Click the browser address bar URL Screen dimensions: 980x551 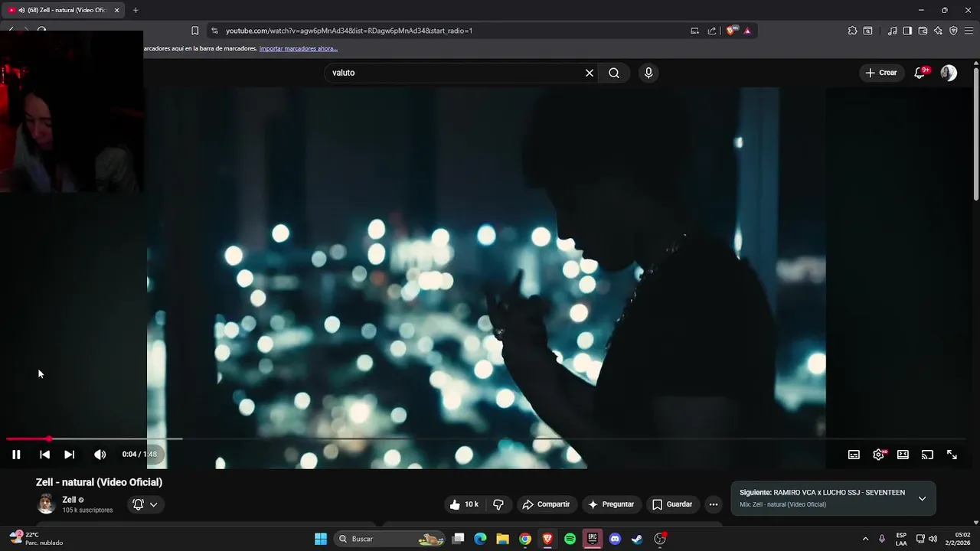[349, 31]
